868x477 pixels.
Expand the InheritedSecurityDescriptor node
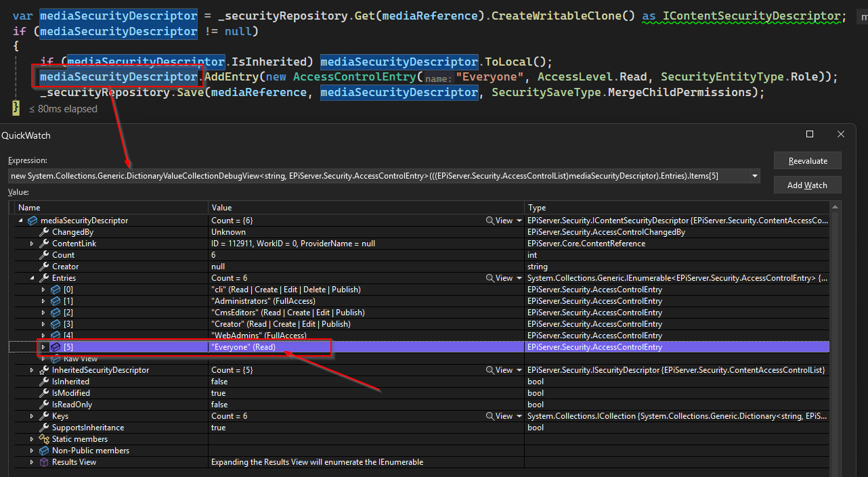click(x=32, y=370)
